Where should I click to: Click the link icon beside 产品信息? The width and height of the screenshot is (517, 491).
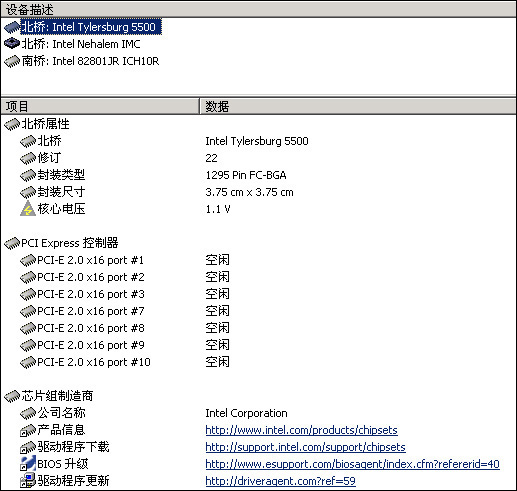click(28, 430)
